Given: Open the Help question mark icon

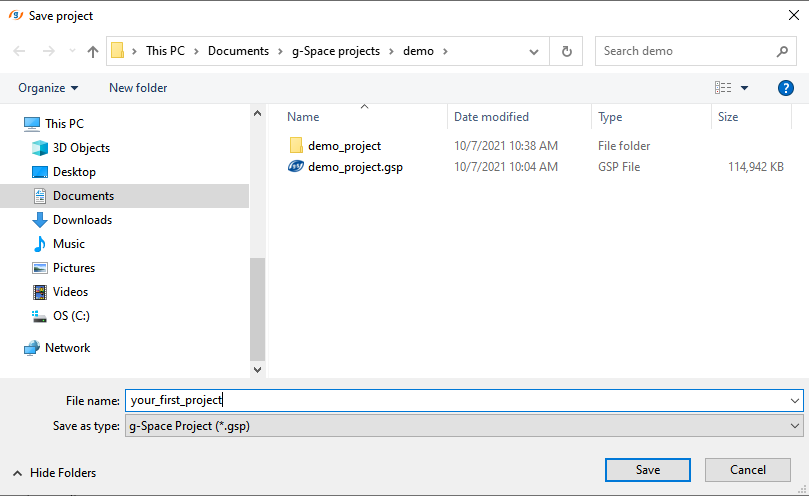Looking at the screenshot, I should click(x=785, y=88).
